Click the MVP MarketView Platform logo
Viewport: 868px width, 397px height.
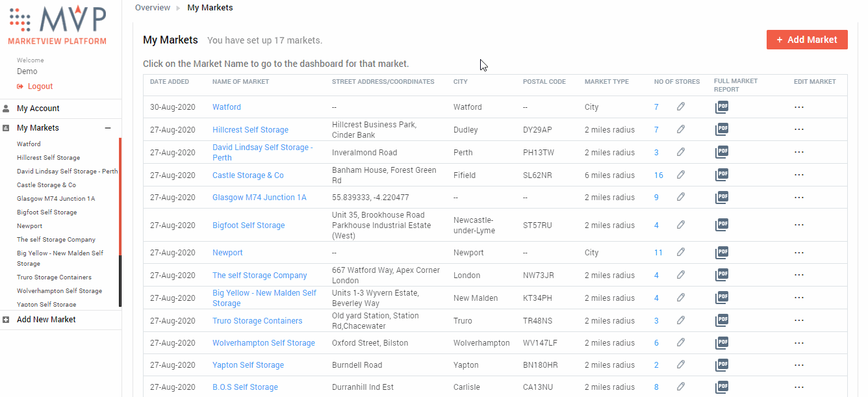pos(58,25)
